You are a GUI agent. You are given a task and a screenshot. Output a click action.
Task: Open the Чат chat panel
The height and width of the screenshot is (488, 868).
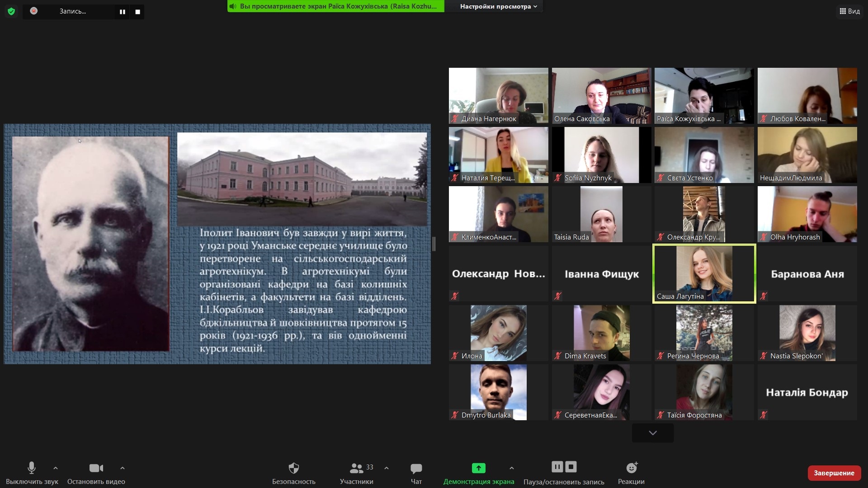pos(416,473)
